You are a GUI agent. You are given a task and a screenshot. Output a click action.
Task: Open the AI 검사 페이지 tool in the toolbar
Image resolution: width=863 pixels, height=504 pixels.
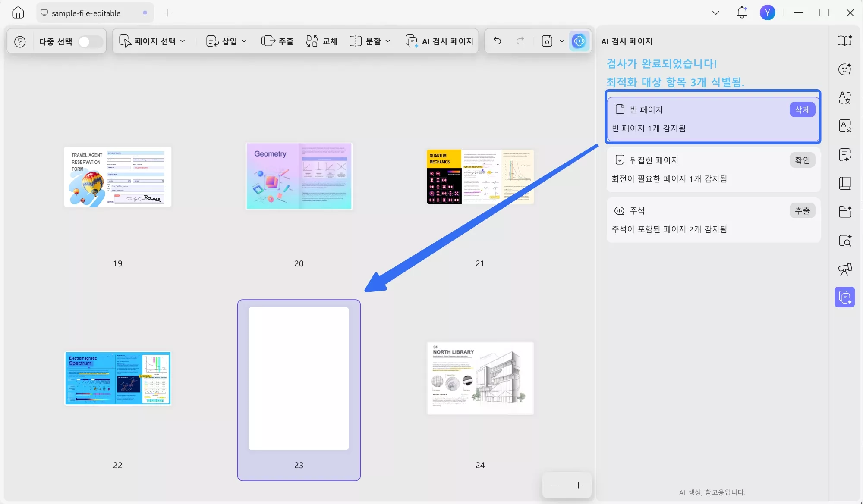[x=439, y=41]
